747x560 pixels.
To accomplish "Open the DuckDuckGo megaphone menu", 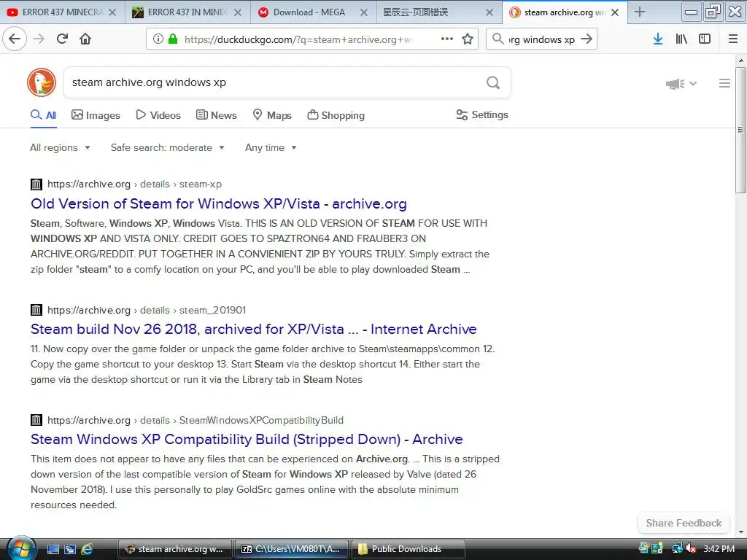I will coord(681,84).
